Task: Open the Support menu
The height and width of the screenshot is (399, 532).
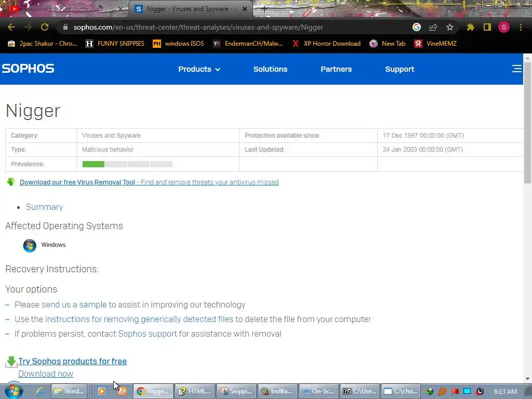Action: click(x=400, y=69)
